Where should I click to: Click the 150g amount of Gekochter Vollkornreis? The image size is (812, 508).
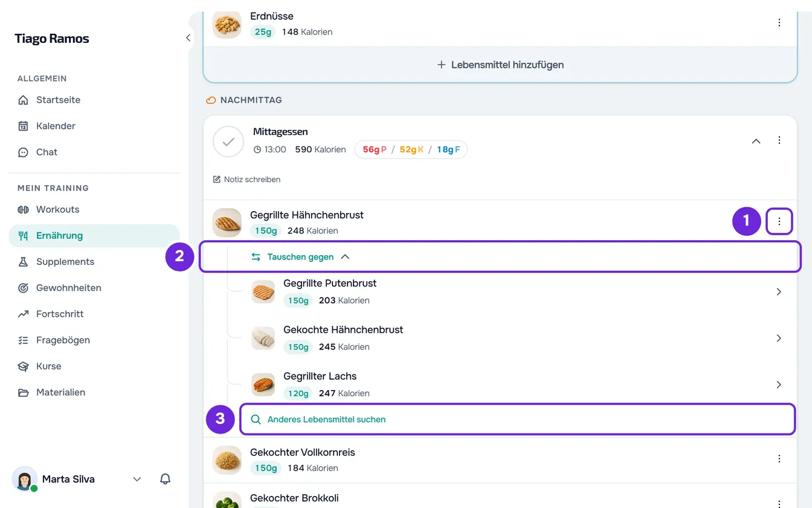pyautogui.click(x=266, y=468)
